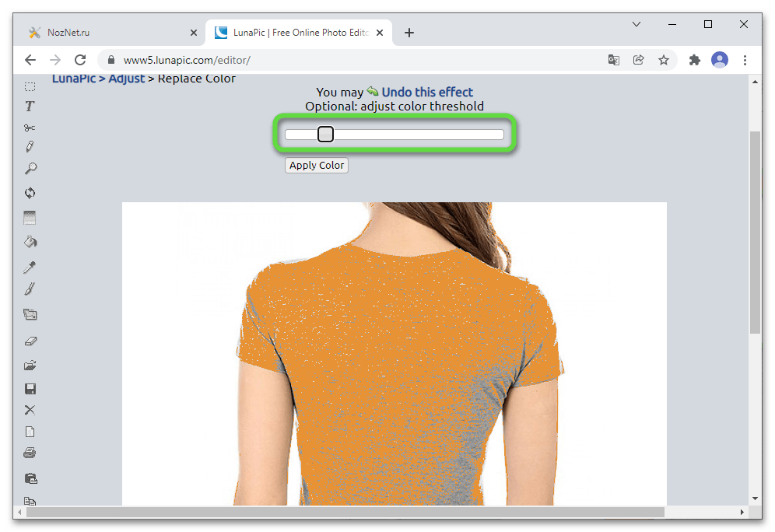775x532 pixels.
Task: Expand the tab search dropdown arrow
Action: pos(636,24)
